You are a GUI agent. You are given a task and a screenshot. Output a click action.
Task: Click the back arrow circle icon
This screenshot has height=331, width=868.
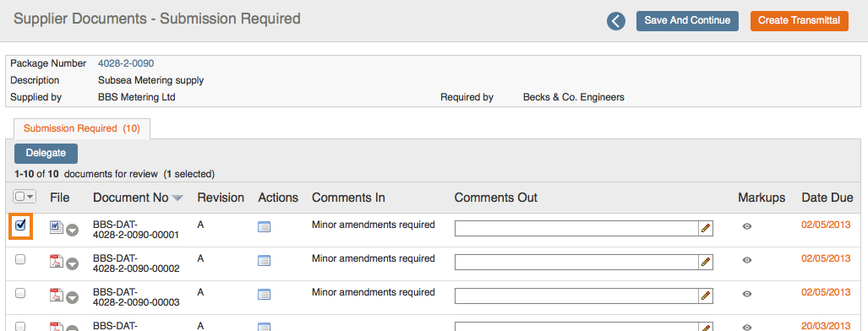pyautogui.click(x=615, y=21)
